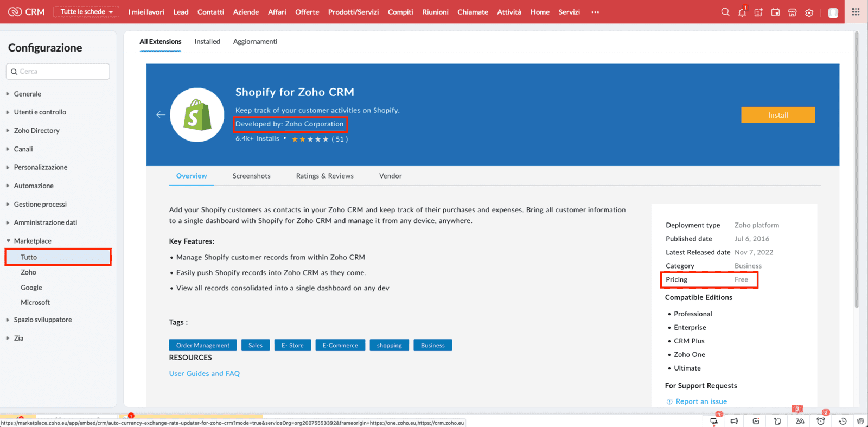Open the three-dots more modules menu
The image size is (868, 427).
tap(595, 12)
